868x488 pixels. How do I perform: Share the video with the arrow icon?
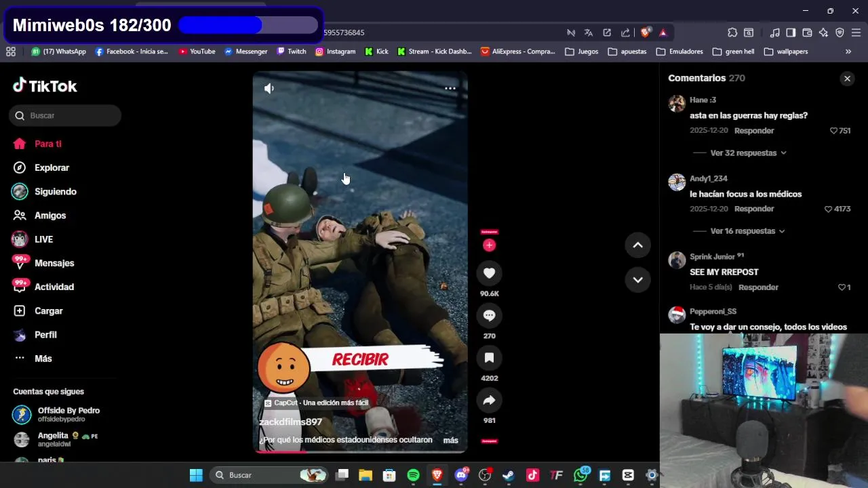[489, 400]
